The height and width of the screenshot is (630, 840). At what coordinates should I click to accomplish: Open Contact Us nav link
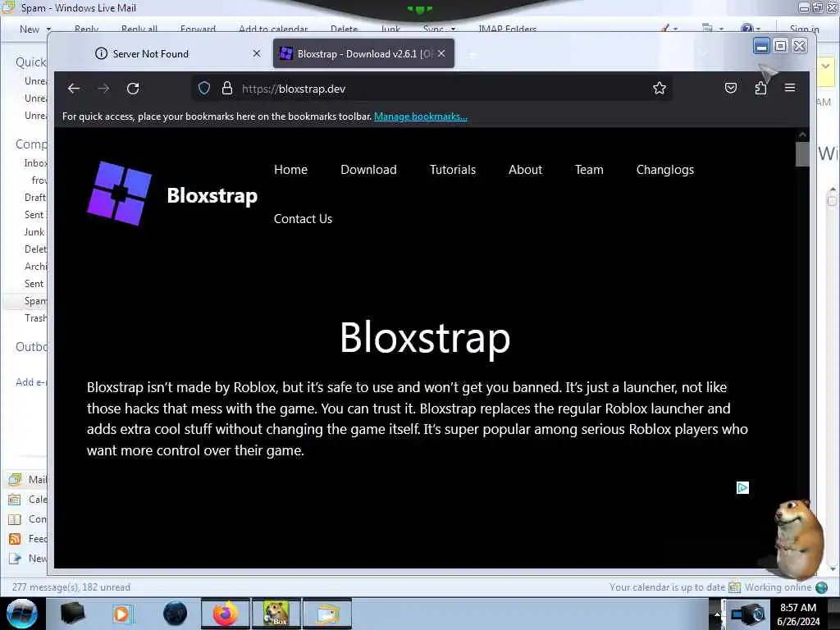coord(303,219)
